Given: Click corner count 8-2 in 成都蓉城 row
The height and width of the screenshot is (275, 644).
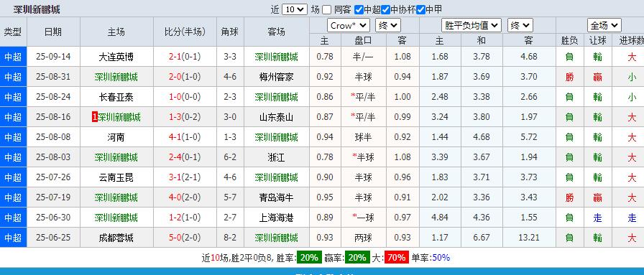Looking at the screenshot, I should [230, 238].
